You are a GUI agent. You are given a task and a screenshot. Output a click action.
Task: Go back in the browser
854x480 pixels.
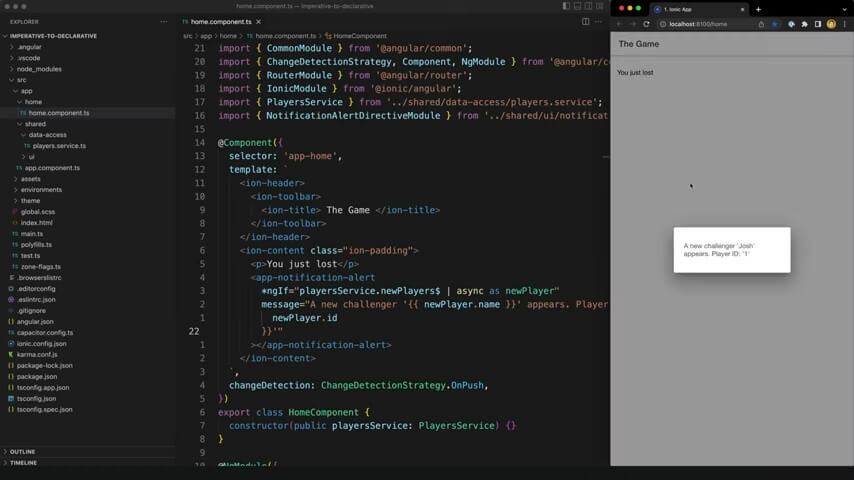[619, 24]
